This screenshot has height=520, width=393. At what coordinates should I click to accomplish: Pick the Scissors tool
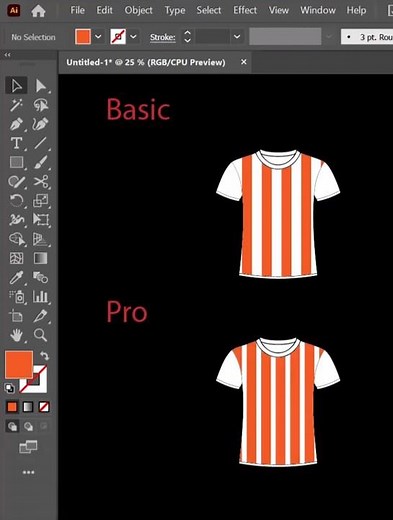point(41,182)
